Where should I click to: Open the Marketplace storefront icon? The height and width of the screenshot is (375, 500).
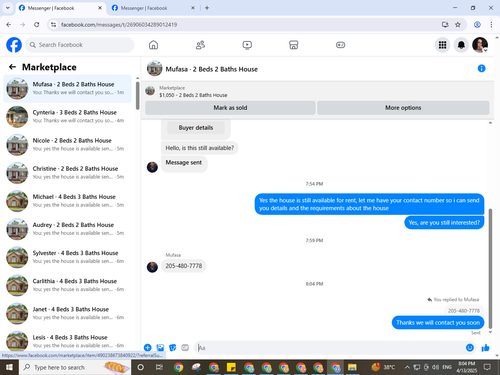(x=294, y=45)
